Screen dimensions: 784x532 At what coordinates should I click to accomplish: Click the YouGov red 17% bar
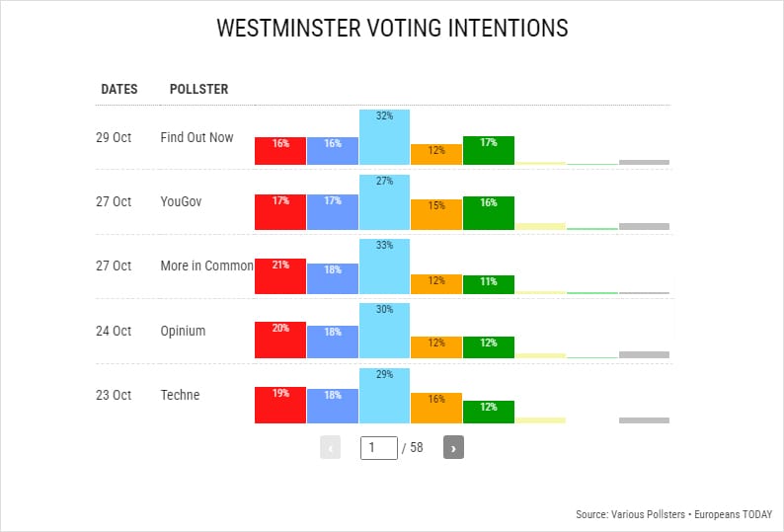pos(280,212)
